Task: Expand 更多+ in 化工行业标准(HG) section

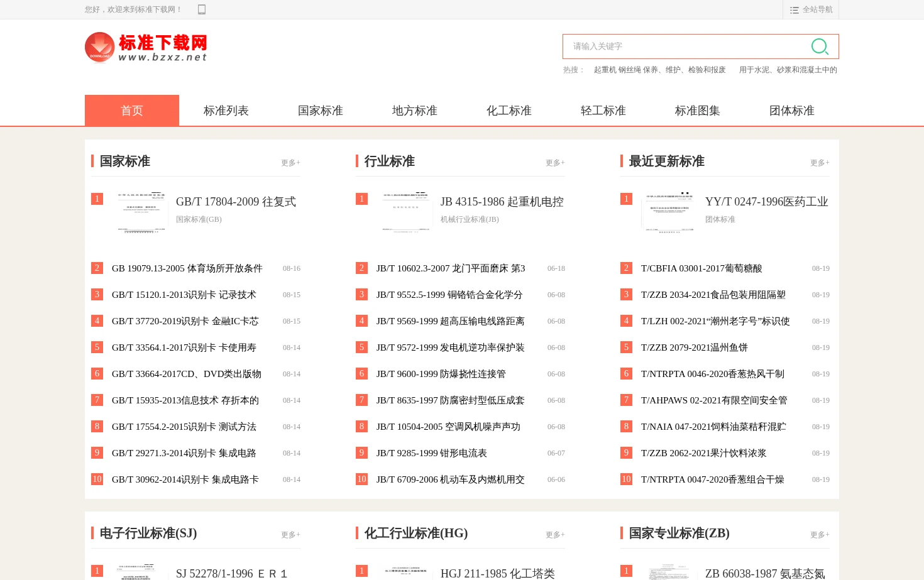Action: click(555, 535)
